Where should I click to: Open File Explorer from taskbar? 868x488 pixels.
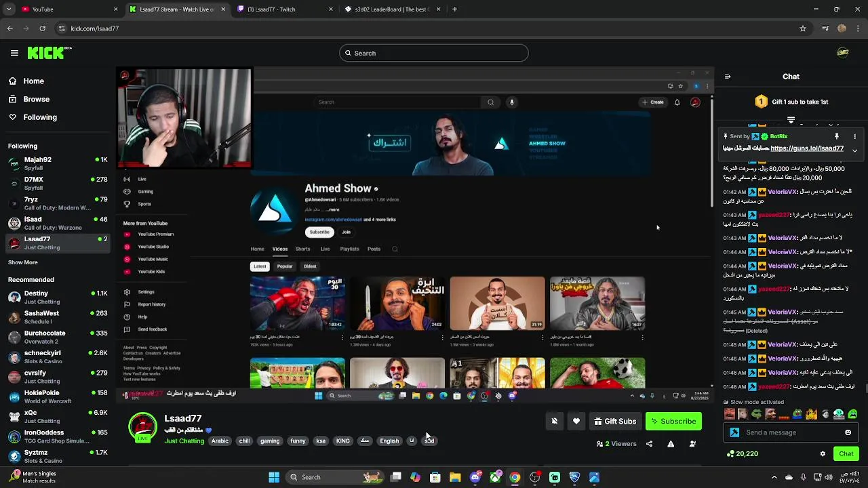pyautogui.click(x=455, y=477)
